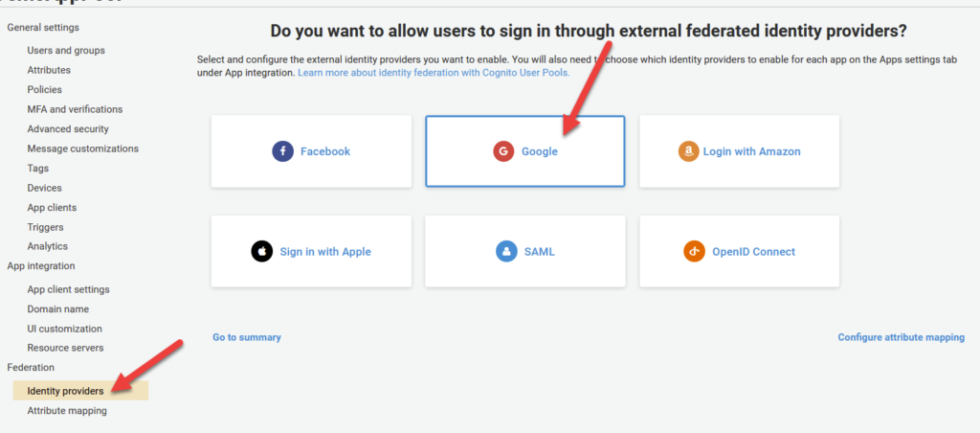This screenshot has width=980, height=433.
Task: Open Users and groups settings
Action: click(66, 50)
